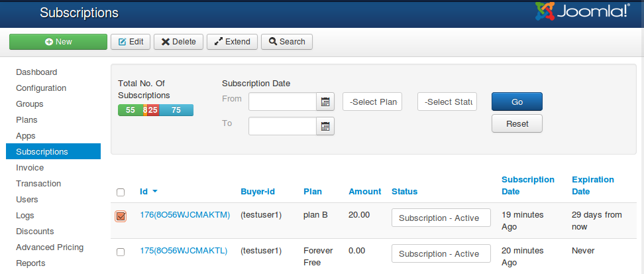Focus the To date input field
This screenshot has width=644, height=274.
click(x=282, y=126)
